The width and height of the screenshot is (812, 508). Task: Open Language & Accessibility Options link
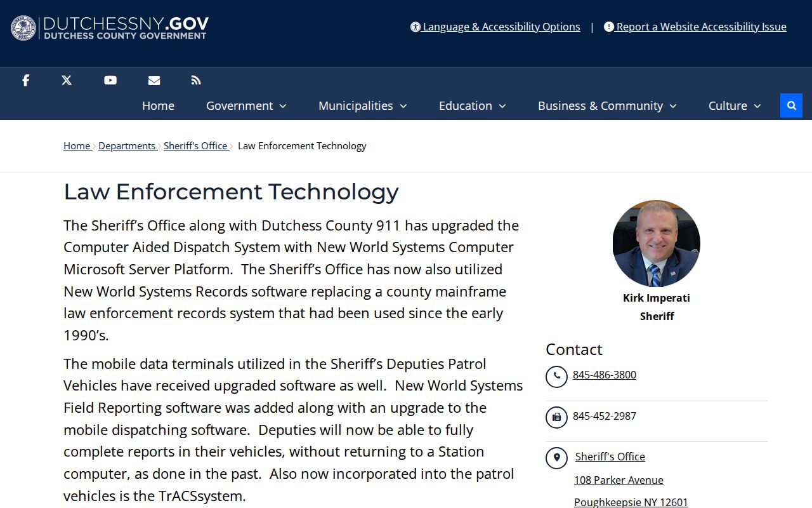pos(501,27)
